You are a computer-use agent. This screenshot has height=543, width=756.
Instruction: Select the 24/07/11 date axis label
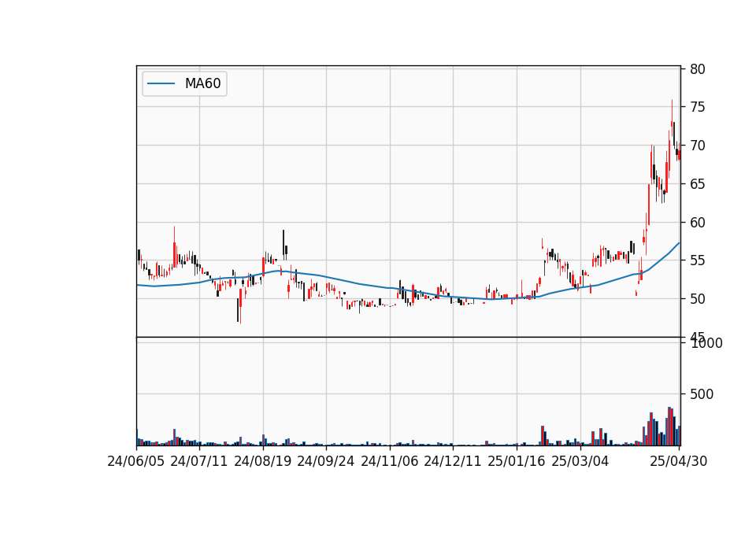[x=199, y=461]
